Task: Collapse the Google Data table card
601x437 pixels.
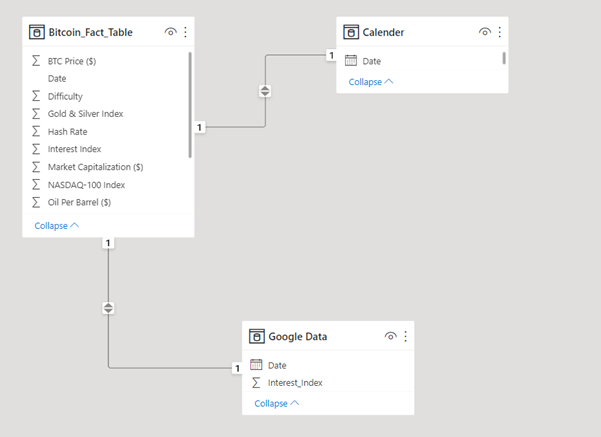Action: [x=277, y=403]
